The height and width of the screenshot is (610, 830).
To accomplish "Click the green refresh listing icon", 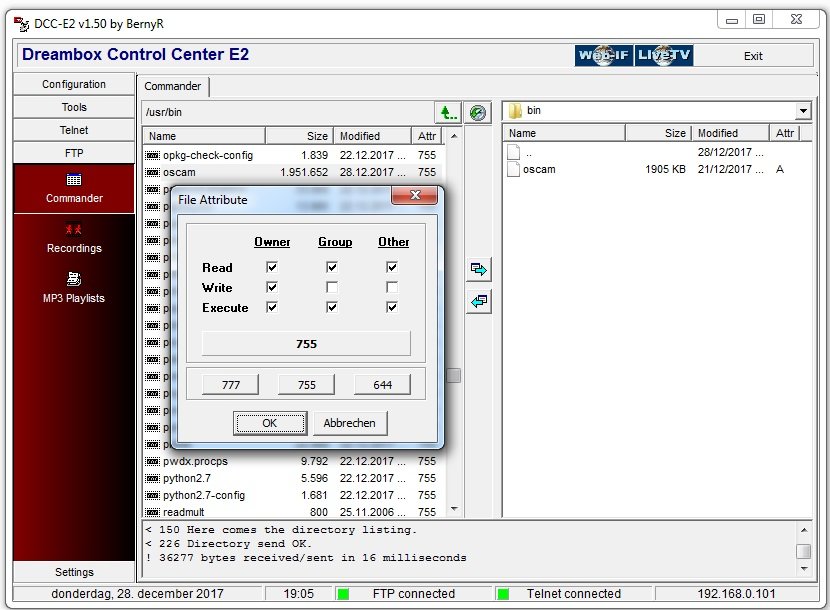I will click(479, 113).
